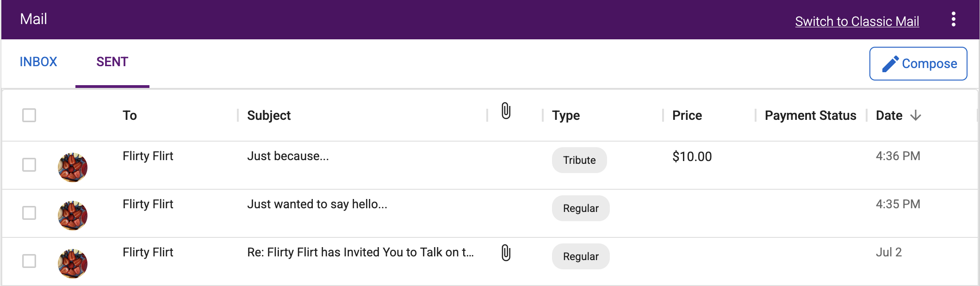Screen dimensions: 980x286
Task: Select the SENT tab
Action: (x=112, y=62)
